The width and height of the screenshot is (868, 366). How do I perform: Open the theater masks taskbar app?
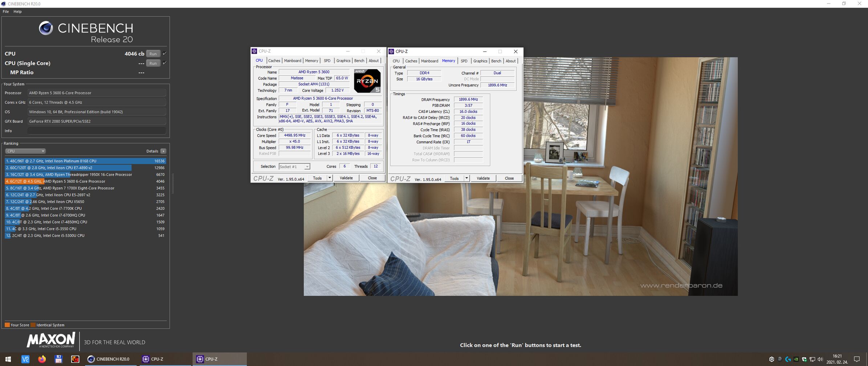(75, 359)
